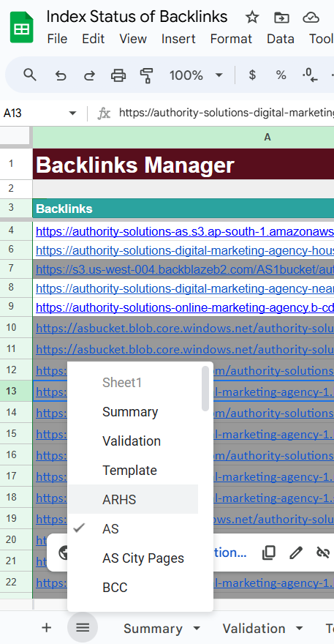Click the search menus magnifier icon
Image resolution: width=334 pixels, height=644 pixels.
30,75
